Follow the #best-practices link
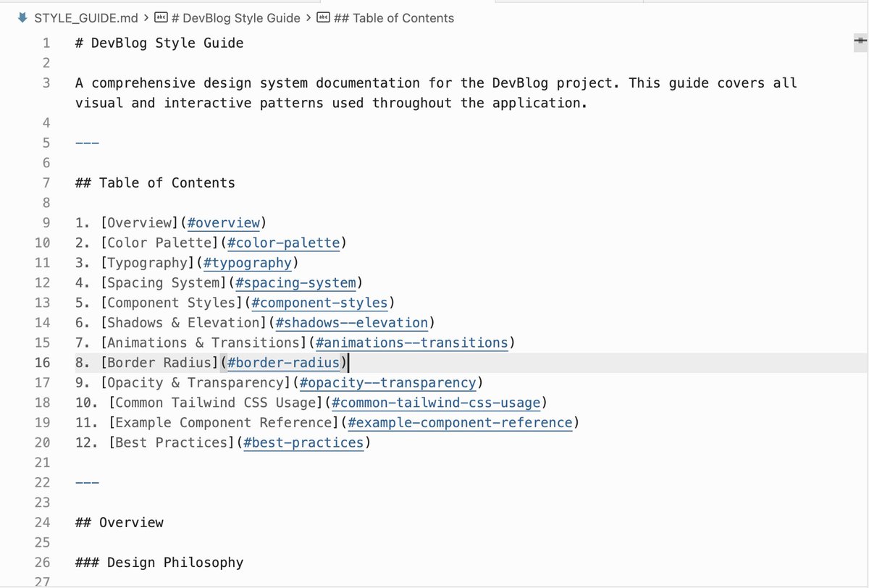 pyautogui.click(x=304, y=442)
